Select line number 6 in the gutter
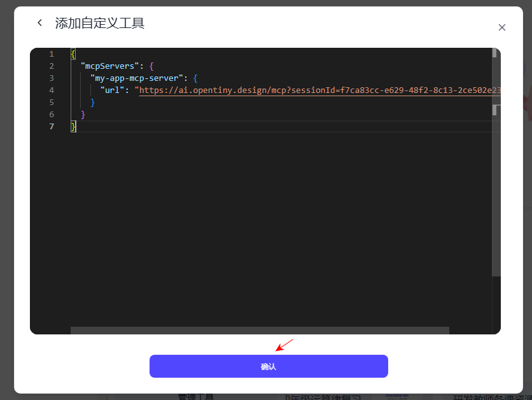 click(x=52, y=115)
